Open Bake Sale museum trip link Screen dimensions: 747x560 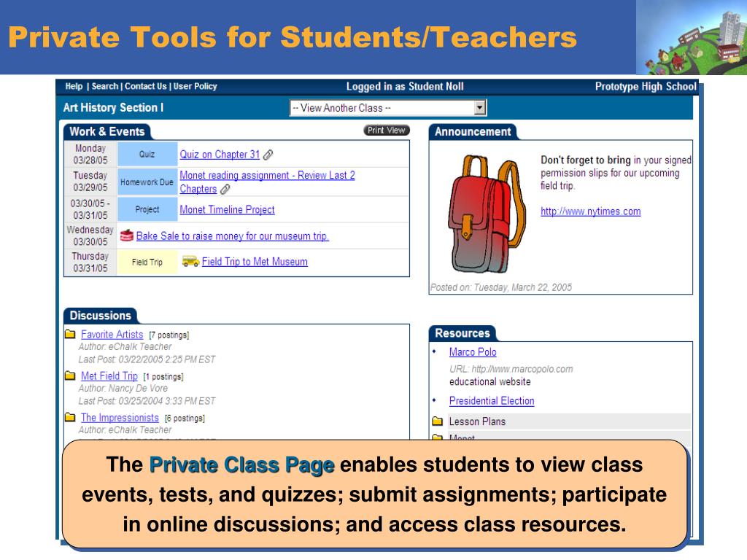(233, 236)
